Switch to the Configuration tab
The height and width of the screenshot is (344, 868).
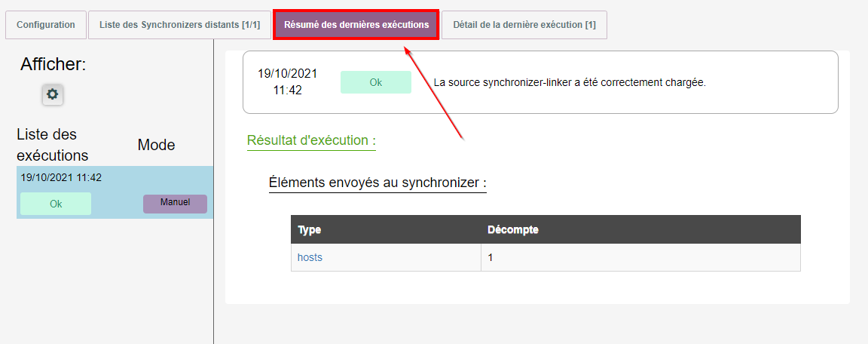46,25
